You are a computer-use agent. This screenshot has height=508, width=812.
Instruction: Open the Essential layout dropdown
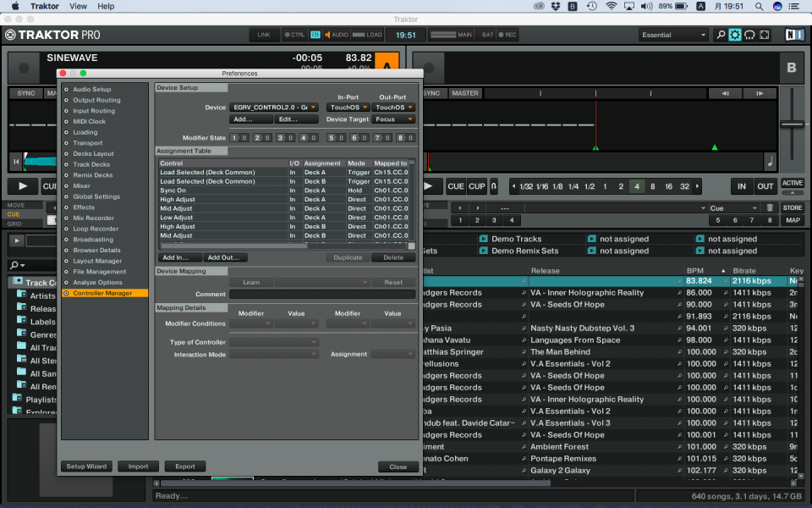(x=673, y=35)
